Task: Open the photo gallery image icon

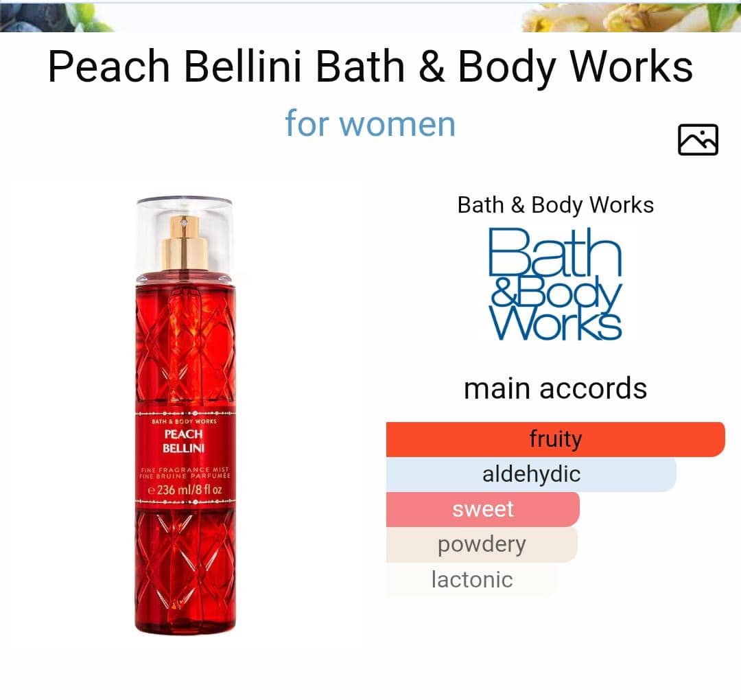Action: coord(698,140)
